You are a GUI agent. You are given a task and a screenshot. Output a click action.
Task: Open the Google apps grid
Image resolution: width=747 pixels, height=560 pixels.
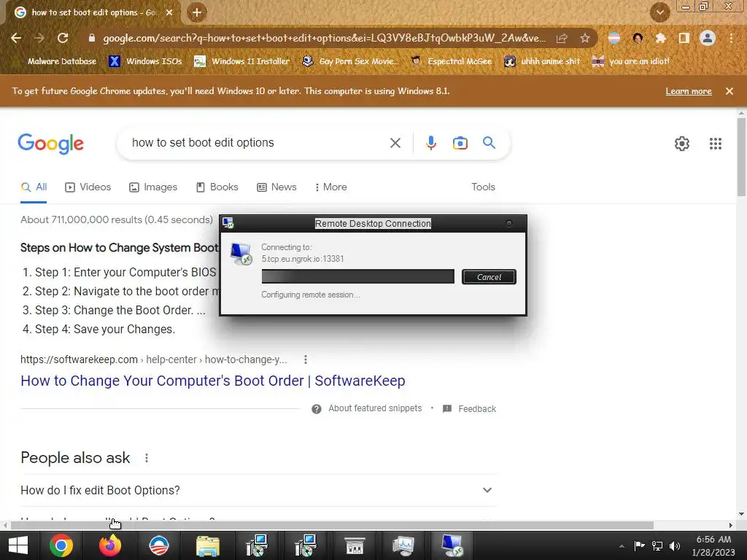coord(715,144)
